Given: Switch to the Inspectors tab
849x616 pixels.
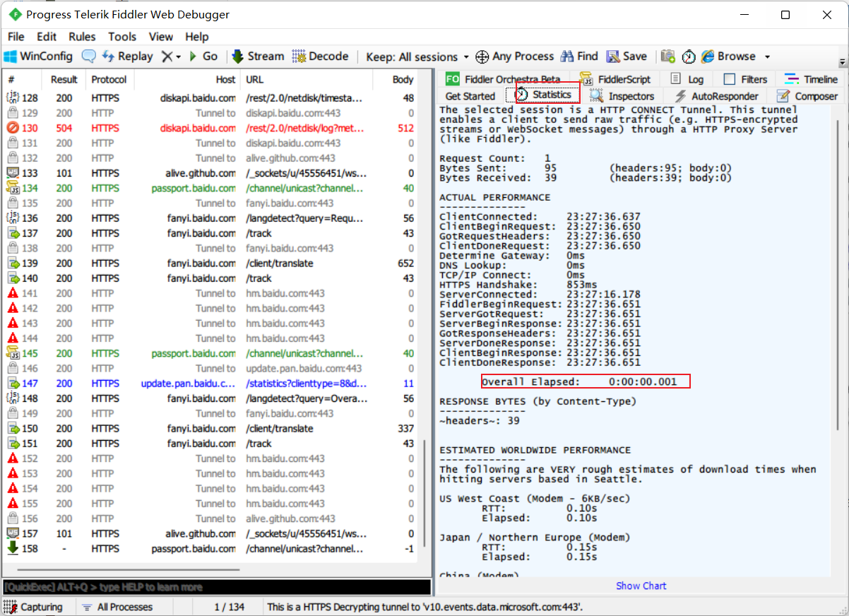Looking at the screenshot, I should (622, 96).
